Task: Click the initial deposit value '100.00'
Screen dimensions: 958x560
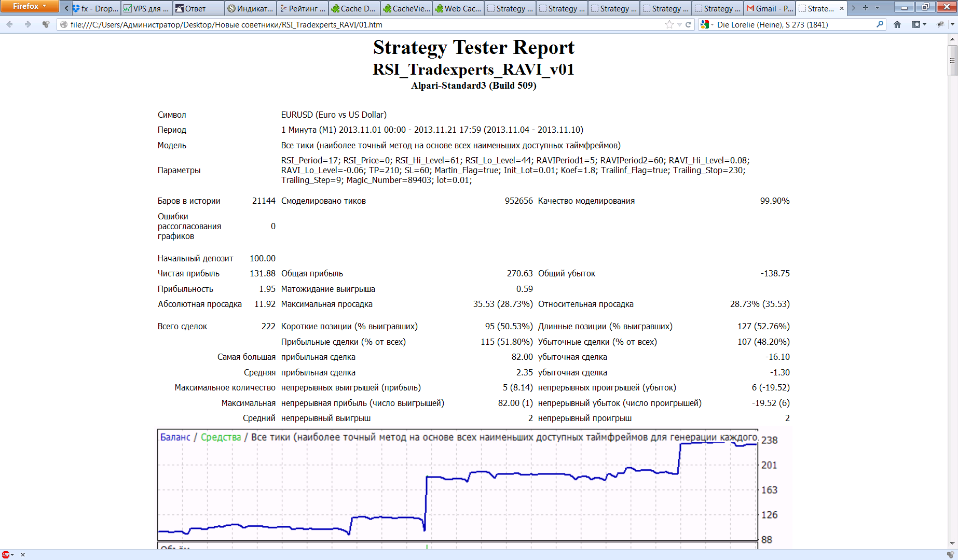Action: pyautogui.click(x=263, y=258)
